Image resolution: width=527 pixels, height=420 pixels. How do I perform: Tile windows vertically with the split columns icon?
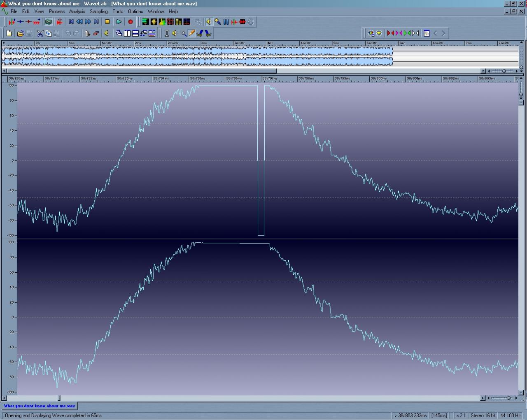click(127, 33)
